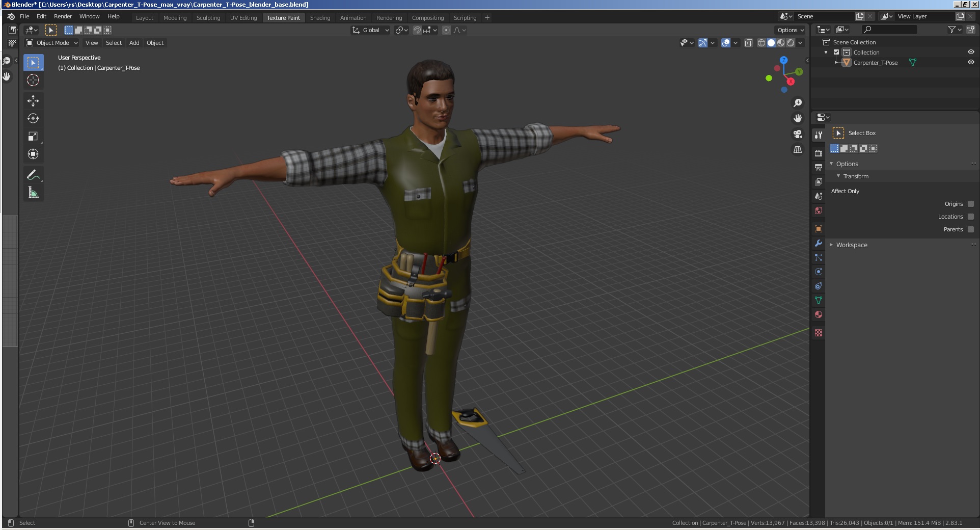The image size is (980, 530).
Task: Choose the Move tool
Action: tap(33, 101)
